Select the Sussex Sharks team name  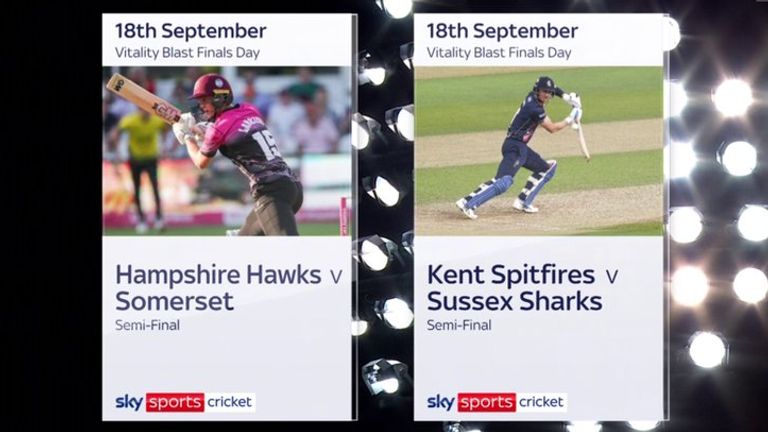point(515,301)
